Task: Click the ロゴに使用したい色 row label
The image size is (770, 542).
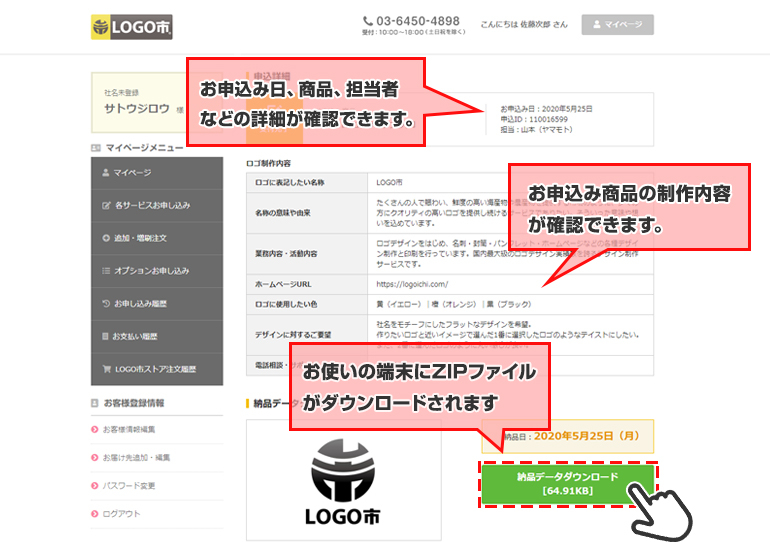Action: point(286,304)
